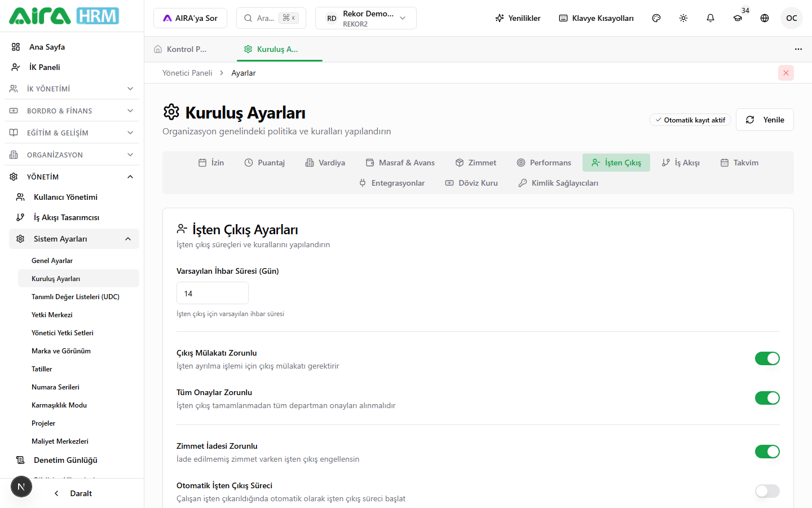Switch to İzin settings tab
This screenshot has height=508, width=812.
[x=211, y=163]
